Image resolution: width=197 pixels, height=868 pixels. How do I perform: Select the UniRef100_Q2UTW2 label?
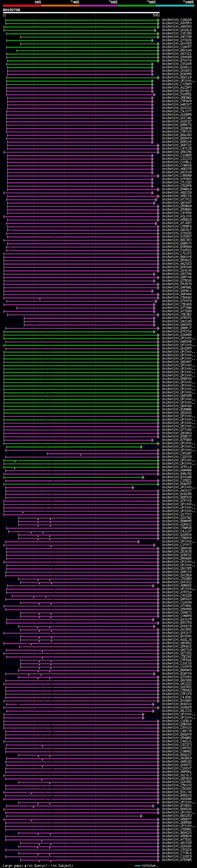(x=177, y=518)
